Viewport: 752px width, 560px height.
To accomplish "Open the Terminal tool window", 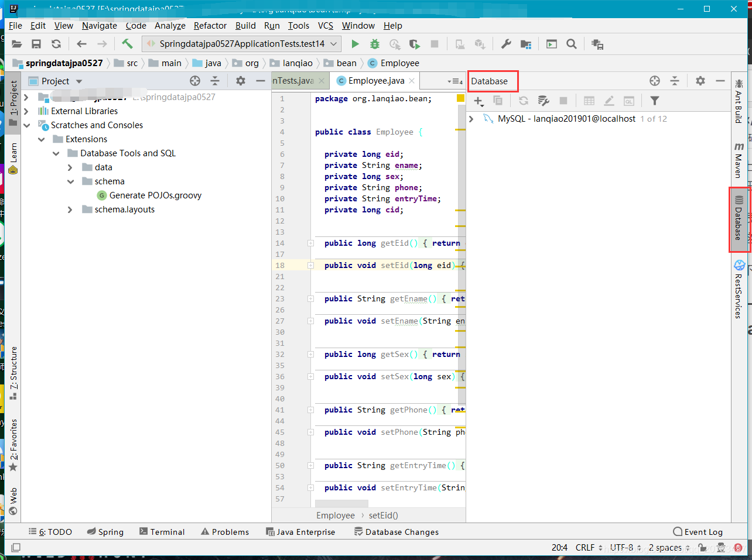I will pyautogui.click(x=162, y=532).
